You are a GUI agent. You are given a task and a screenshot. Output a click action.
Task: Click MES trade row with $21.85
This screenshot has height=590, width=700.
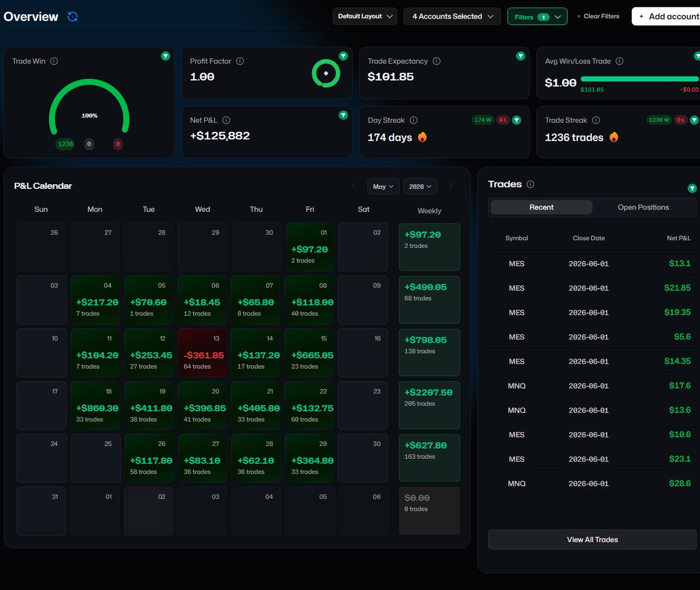click(592, 288)
